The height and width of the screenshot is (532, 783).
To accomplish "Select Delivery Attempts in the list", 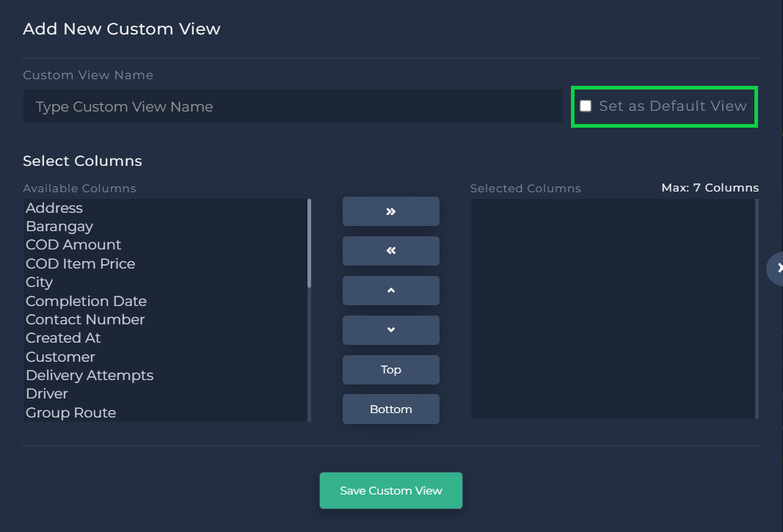I will click(x=90, y=376).
